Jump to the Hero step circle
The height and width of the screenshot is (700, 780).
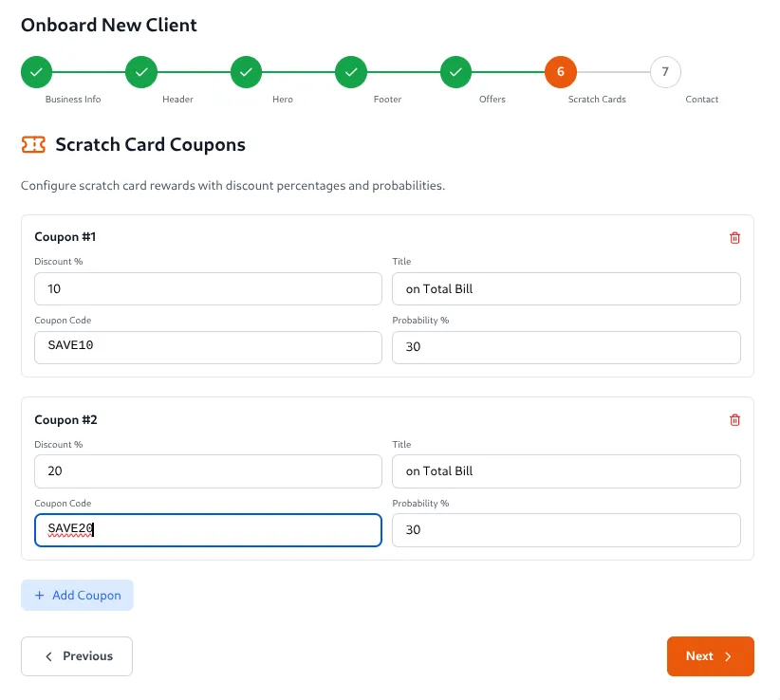[x=246, y=72]
